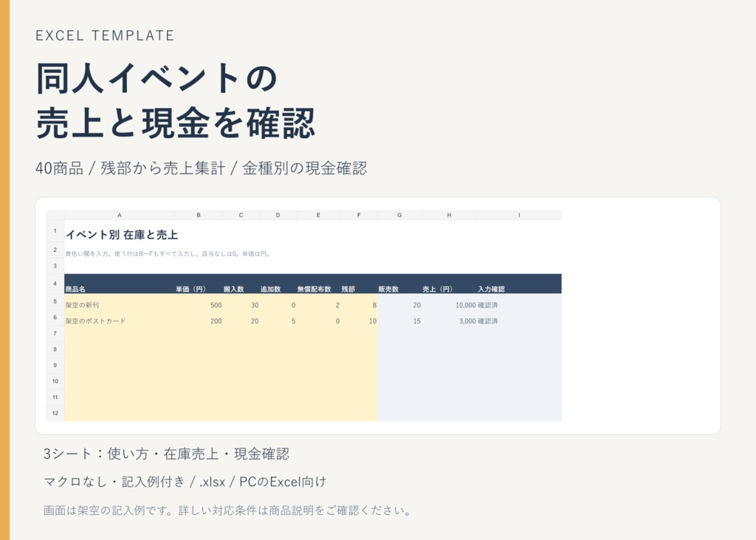Select column header D
This screenshot has width=756, height=540.
pyautogui.click(x=278, y=215)
